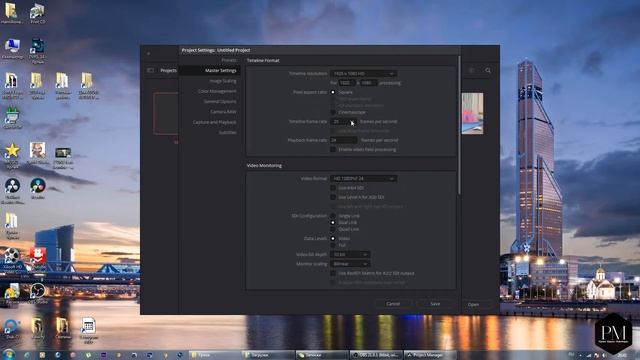
Task: Click the icon left of the search magnifier
Action: (471, 71)
